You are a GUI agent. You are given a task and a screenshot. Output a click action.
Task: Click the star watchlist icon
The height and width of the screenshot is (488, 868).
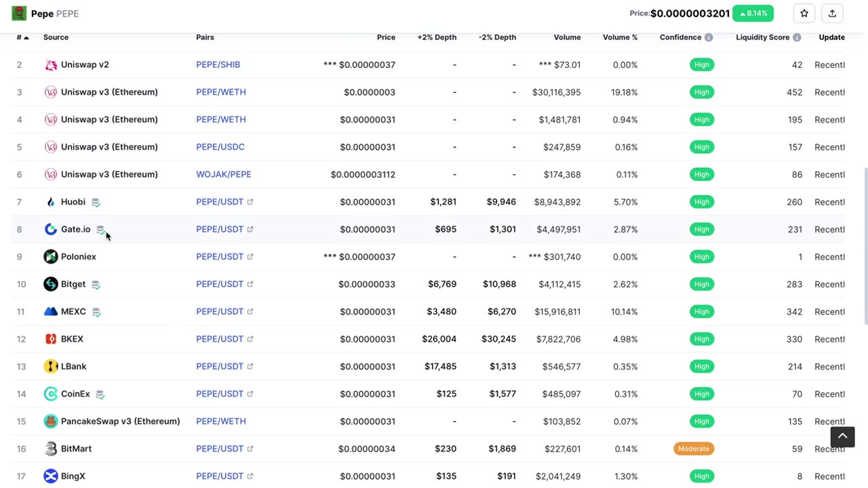pos(804,14)
